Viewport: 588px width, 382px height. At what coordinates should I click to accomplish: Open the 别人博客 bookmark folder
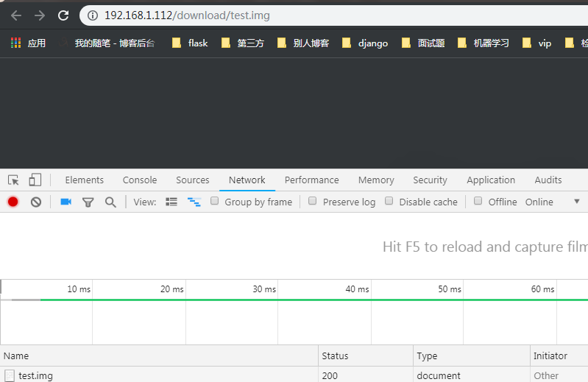tap(303, 43)
